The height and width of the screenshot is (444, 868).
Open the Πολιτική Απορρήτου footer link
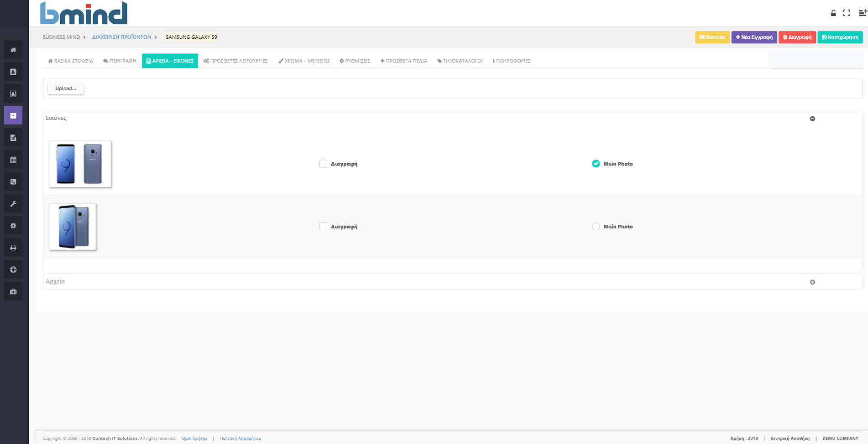point(241,439)
